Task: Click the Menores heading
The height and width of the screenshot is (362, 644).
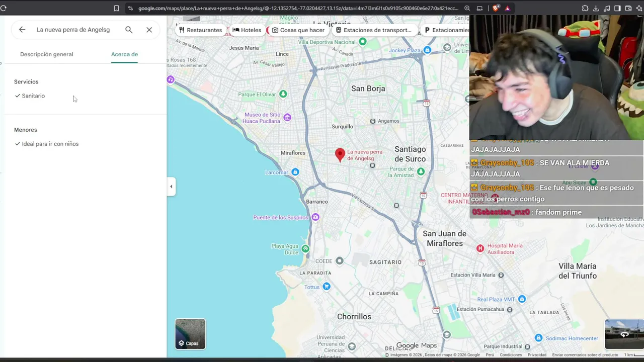Action: click(26, 130)
